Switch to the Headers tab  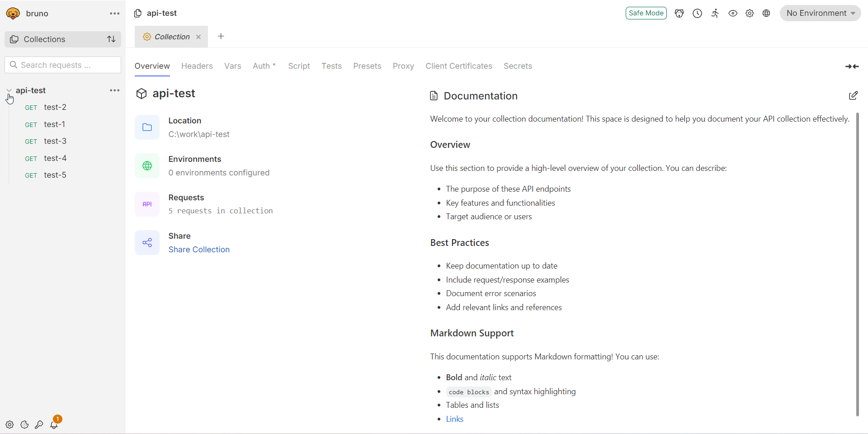(197, 66)
